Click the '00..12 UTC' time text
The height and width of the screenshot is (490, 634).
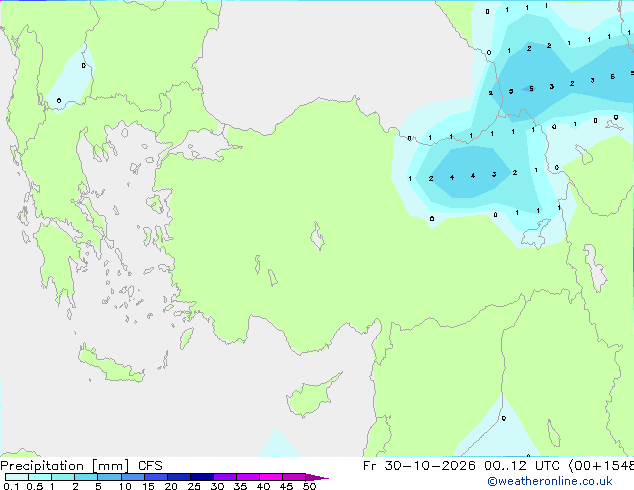(x=522, y=466)
